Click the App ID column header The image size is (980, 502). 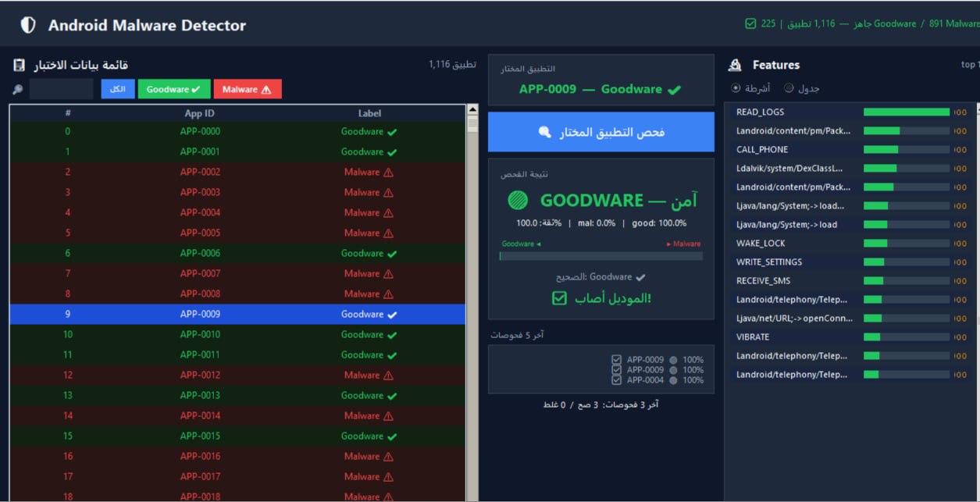(200, 113)
